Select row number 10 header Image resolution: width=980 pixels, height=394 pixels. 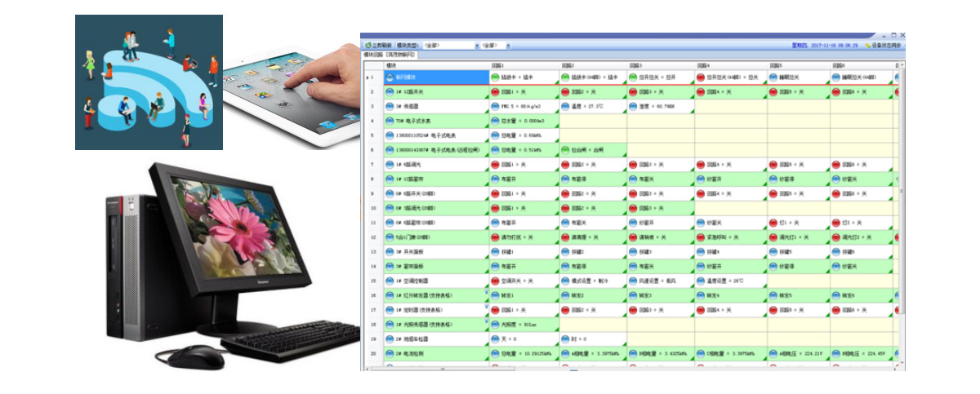372,208
